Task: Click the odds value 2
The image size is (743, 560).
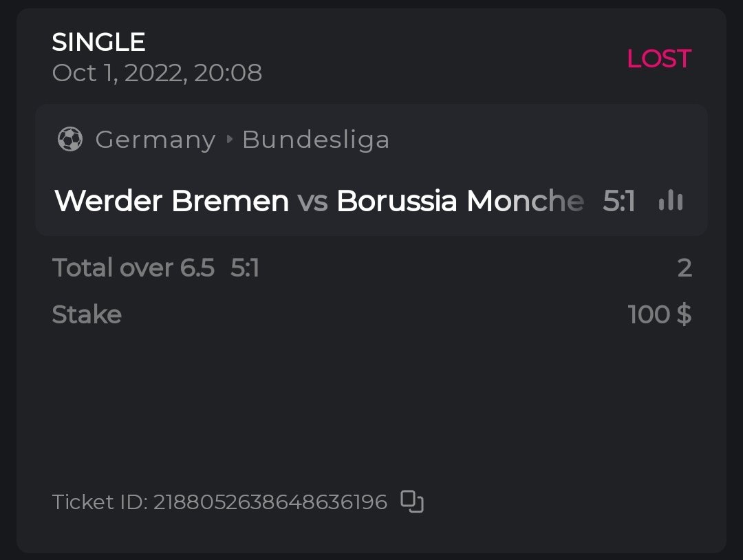Action: (x=684, y=268)
